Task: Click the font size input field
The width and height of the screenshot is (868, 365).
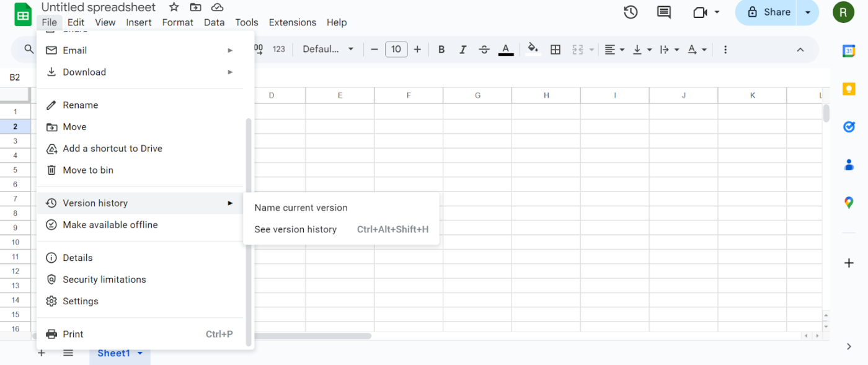Action: point(396,49)
